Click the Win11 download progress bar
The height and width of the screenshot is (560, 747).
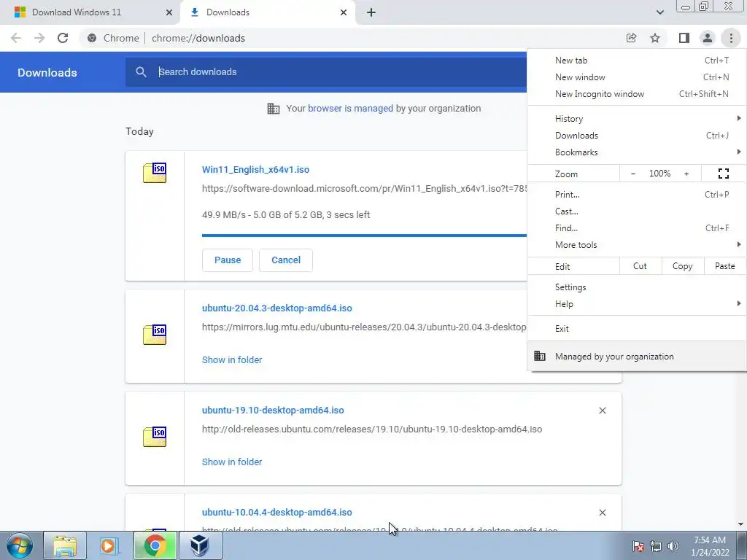[x=364, y=236]
